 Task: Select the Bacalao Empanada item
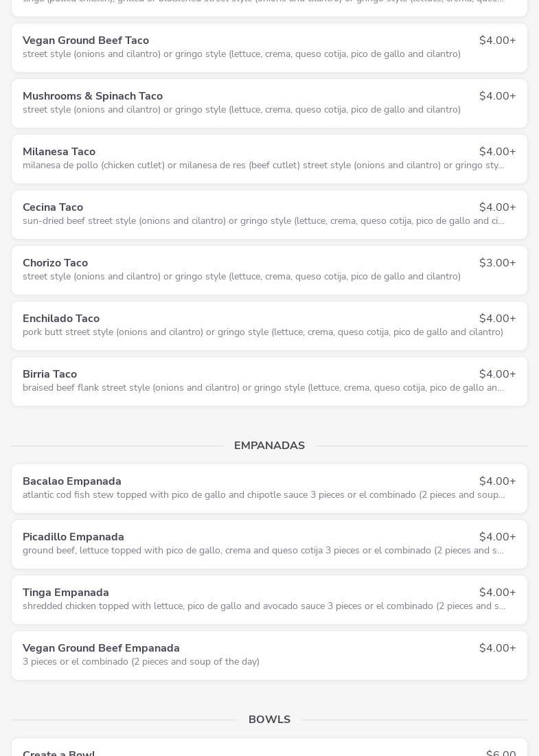pyautogui.click(x=269, y=488)
